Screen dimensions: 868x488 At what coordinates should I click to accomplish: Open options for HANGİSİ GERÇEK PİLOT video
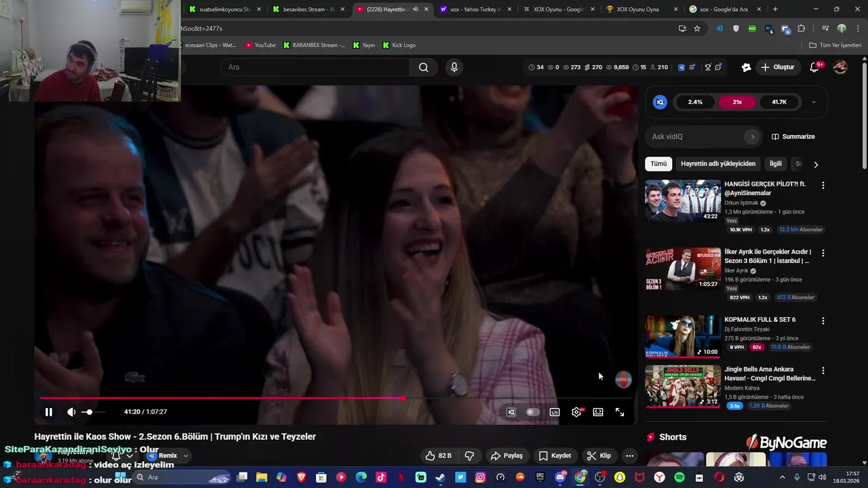(823, 185)
